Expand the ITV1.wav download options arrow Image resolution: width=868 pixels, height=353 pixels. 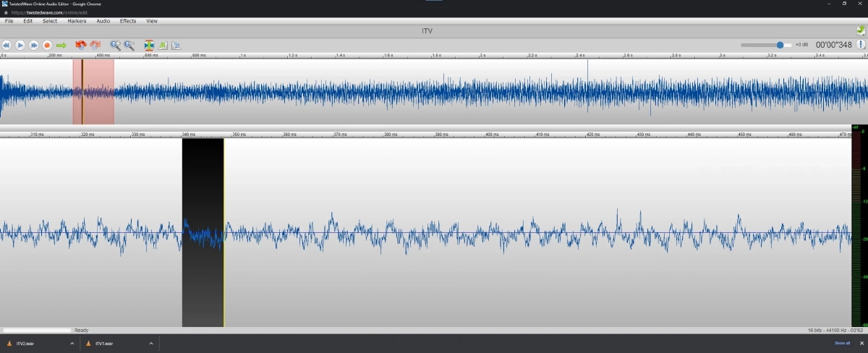[151, 344]
